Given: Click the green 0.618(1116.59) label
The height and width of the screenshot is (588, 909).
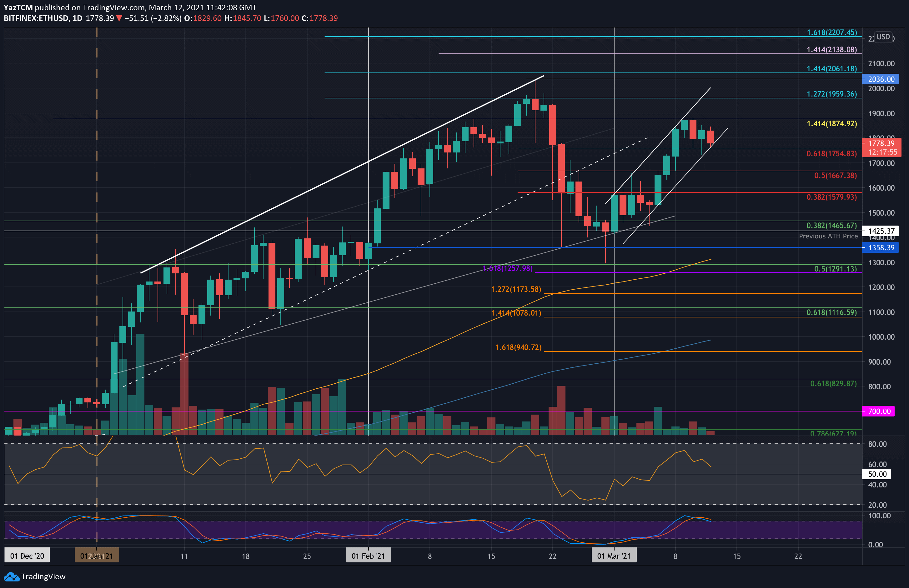Looking at the screenshot, I should [831, 312].
